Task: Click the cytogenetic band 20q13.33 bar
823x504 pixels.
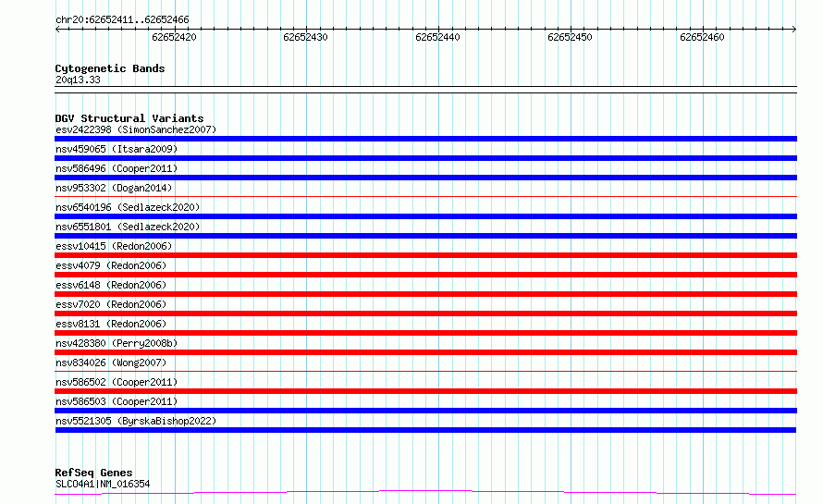Action: (425, 90)
